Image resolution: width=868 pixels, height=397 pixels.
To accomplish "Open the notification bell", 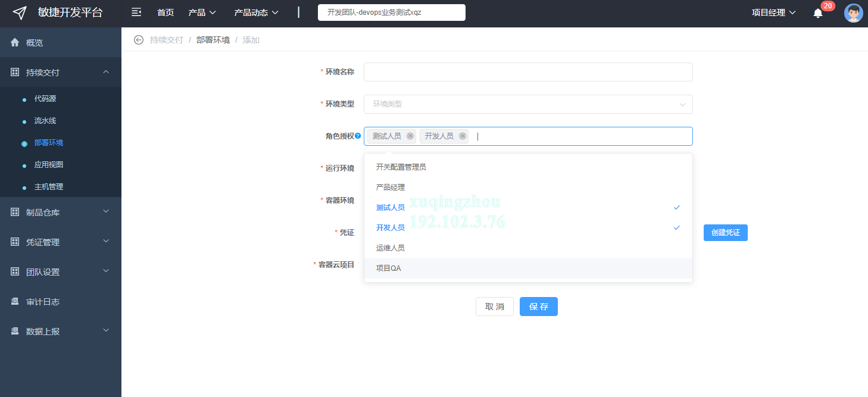I will tap(818, 12).
